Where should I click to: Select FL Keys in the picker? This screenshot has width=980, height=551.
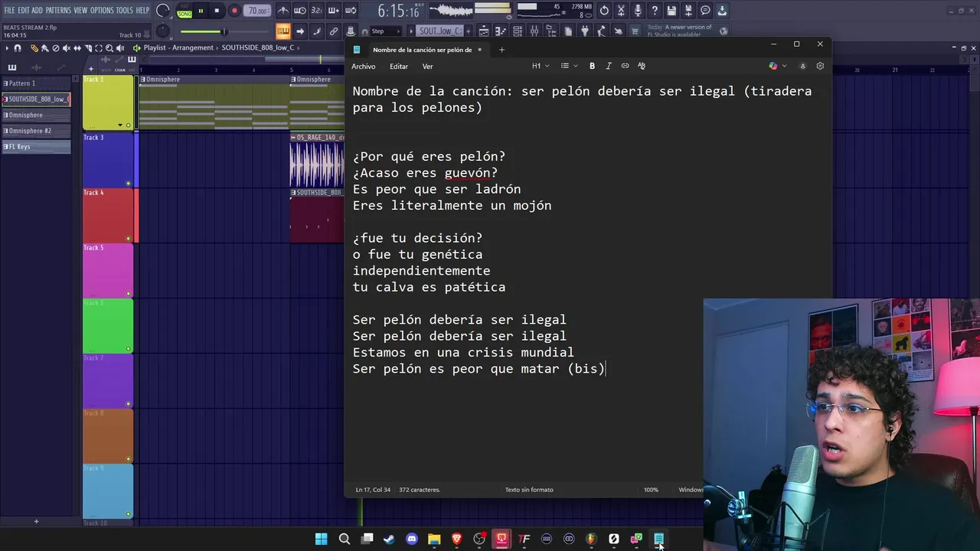click(x=36, y=147)
